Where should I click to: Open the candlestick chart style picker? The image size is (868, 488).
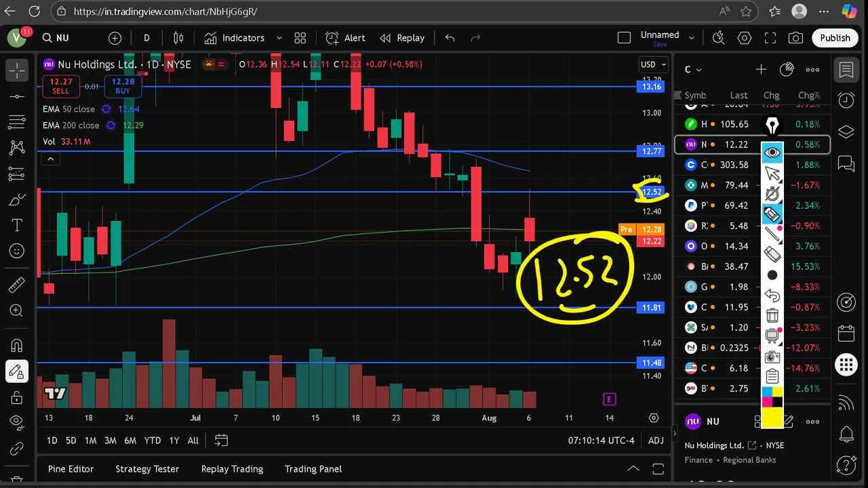(178, 38)
